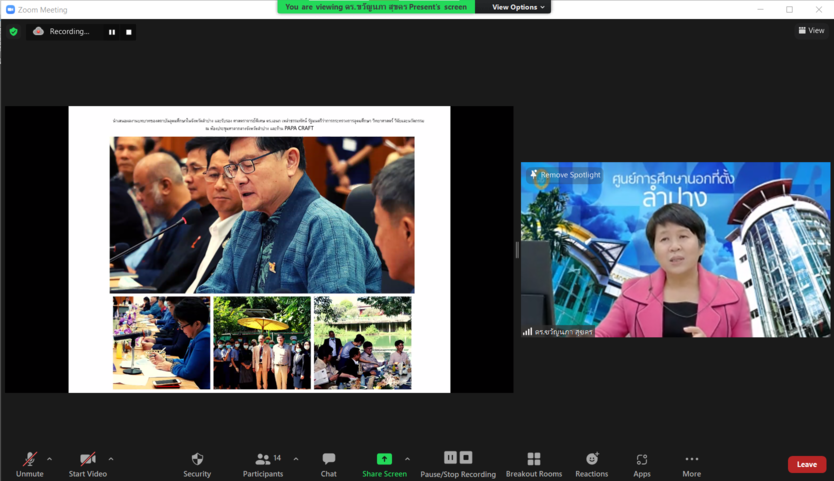Stop the recording in the top-left indicator
Screen dimensions: 834x481
pos(128,32)
